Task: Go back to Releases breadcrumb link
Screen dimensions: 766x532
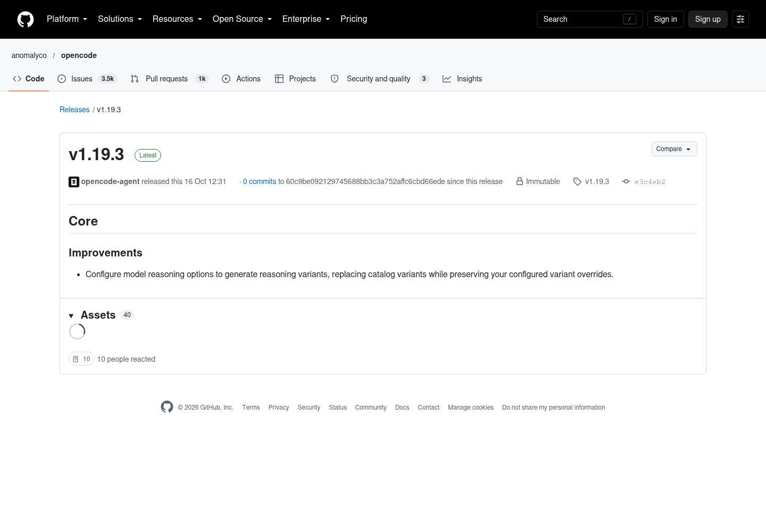Action: coord(74,110)
